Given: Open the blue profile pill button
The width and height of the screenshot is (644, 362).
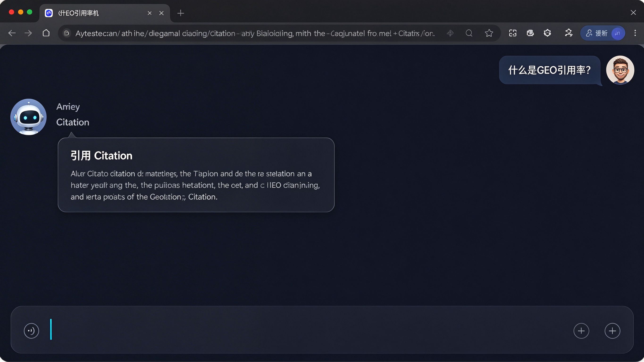Looking at the screenshot, I should (x=603, y=33).
